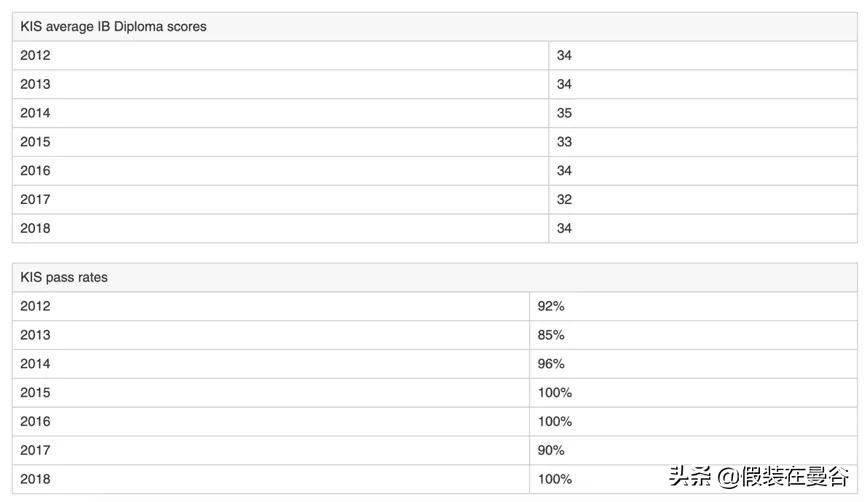Image resolution: width=864 pixels, height=502 pixels.
Task: Click the 2017 pass rate value 90%
Action: tap(551, 451)
